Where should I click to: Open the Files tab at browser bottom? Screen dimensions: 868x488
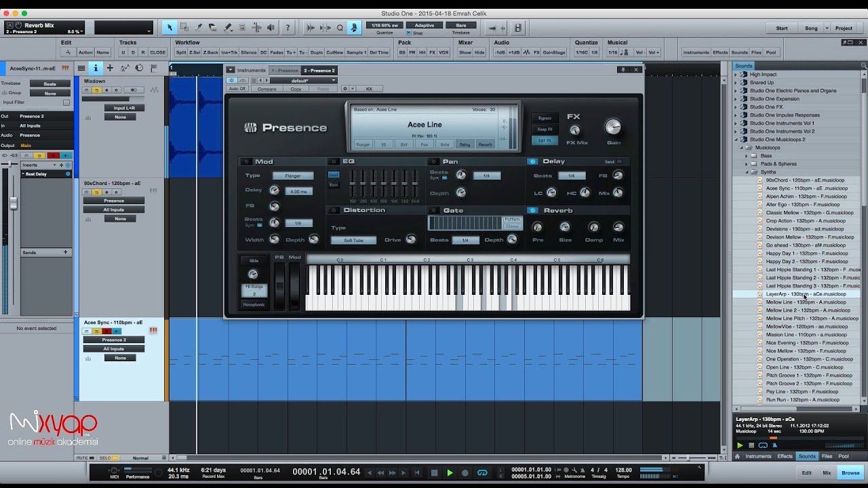pos(827,456)
